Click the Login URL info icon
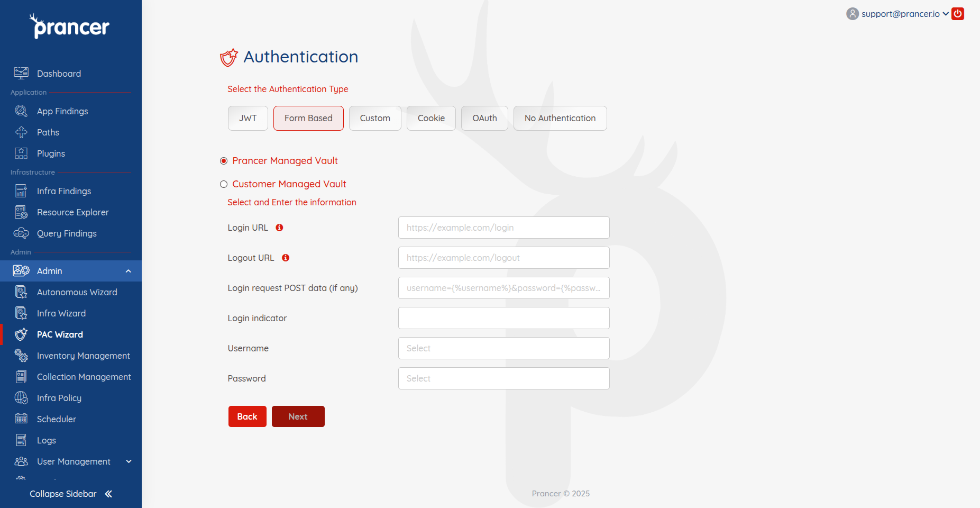Viewport: 980px width, 508px height. point(280,228)
